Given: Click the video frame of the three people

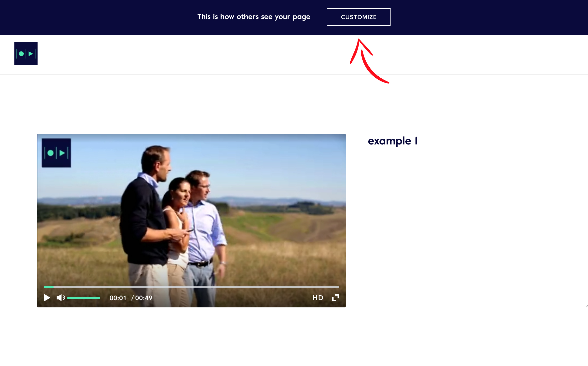Looking at the screenshot, I should pos(191,220).
